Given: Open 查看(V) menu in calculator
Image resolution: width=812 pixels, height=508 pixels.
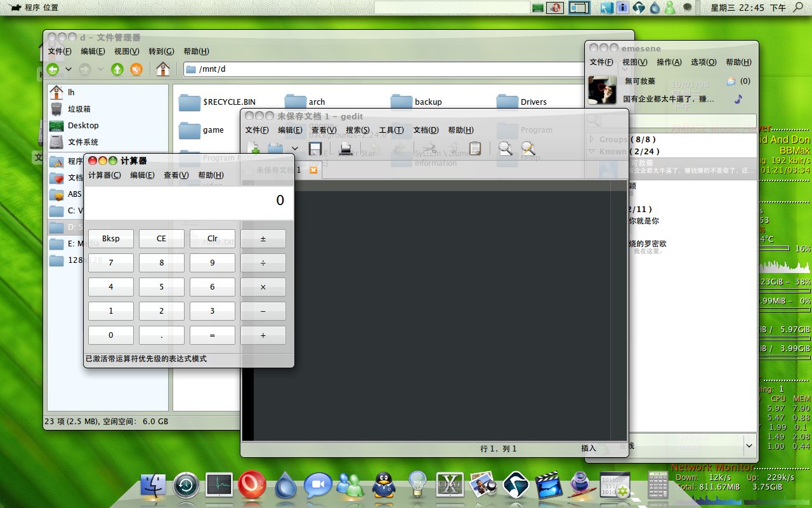Looking at the screenshot, I should coord(176,175).
